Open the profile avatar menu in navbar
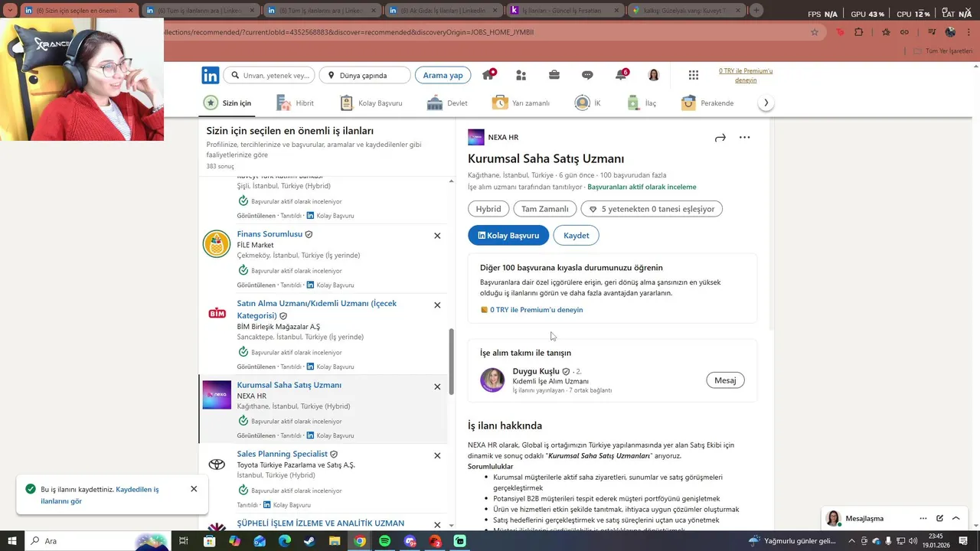This screenshot has height=551, width=980. [654, 75]
